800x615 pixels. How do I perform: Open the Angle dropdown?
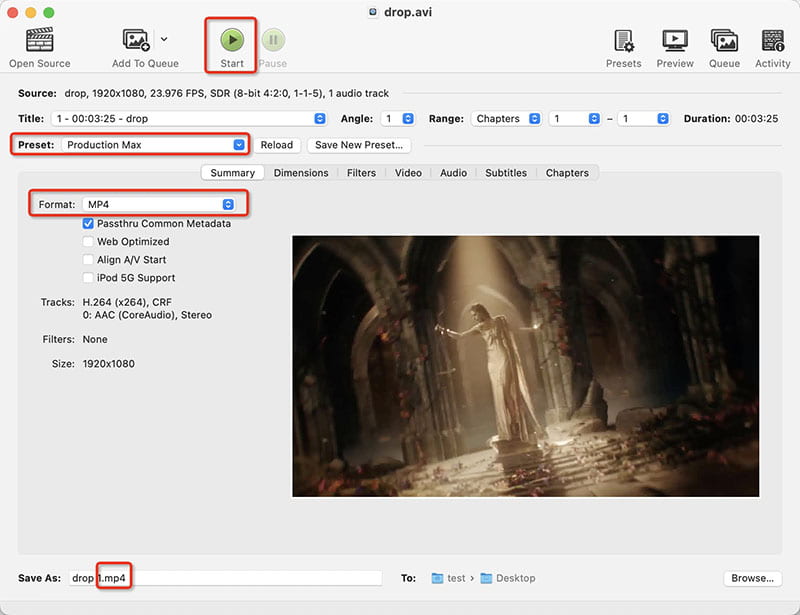click(397, 118)
